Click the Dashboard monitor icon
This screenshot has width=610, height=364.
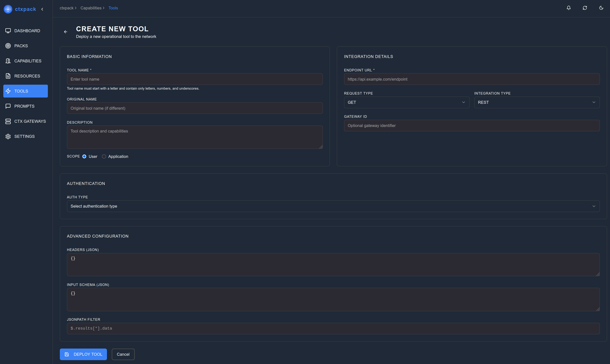point(8,31)
